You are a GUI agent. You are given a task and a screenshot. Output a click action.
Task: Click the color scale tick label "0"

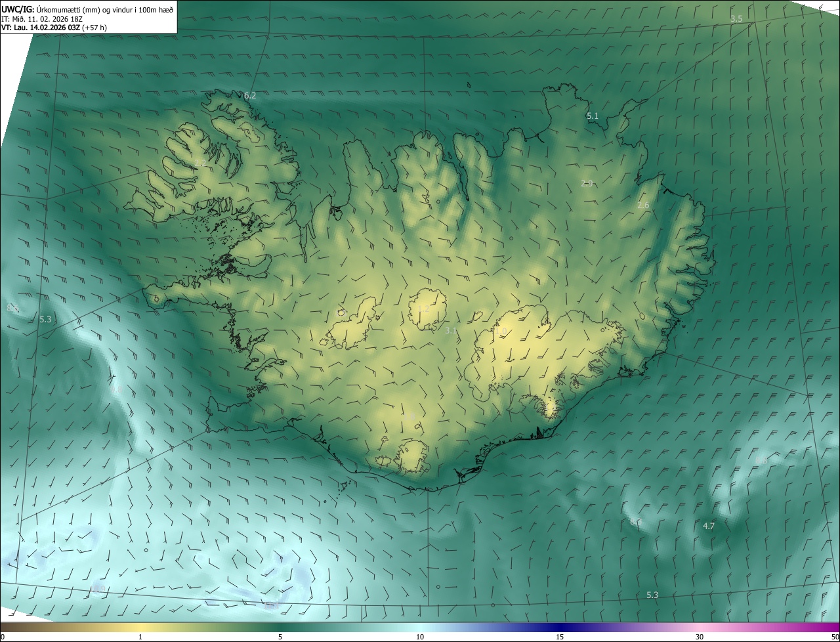(3, 637)
